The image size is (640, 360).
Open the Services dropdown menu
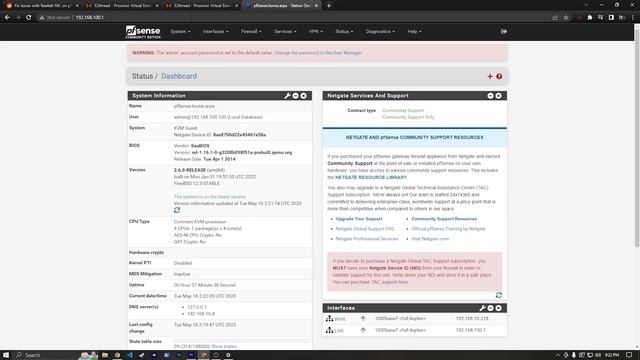285,31
